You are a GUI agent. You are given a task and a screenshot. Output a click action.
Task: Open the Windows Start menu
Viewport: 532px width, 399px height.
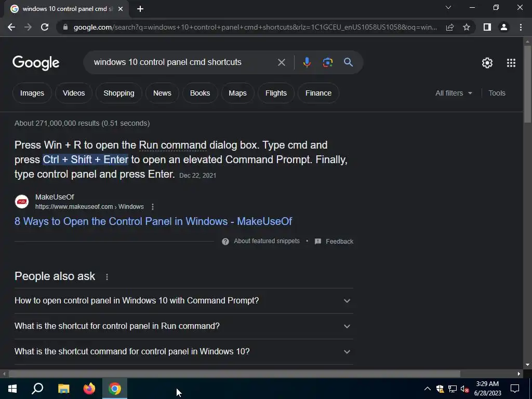coord(12,389)
